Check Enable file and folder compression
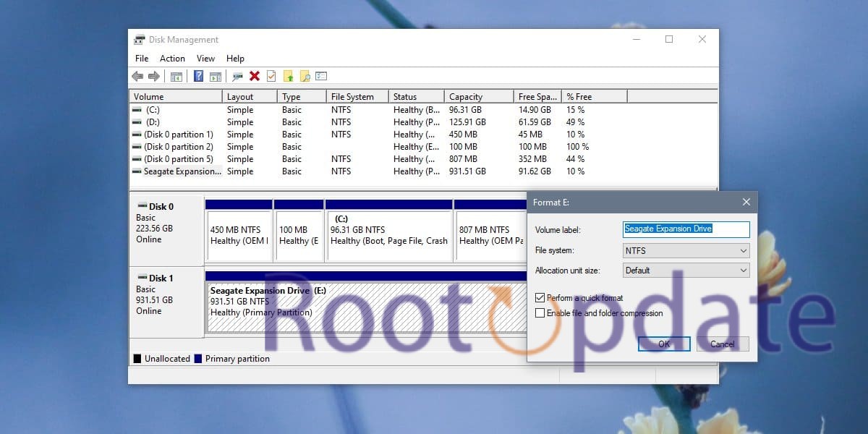Screen dimensions: 868x434 tap(539, 312)
